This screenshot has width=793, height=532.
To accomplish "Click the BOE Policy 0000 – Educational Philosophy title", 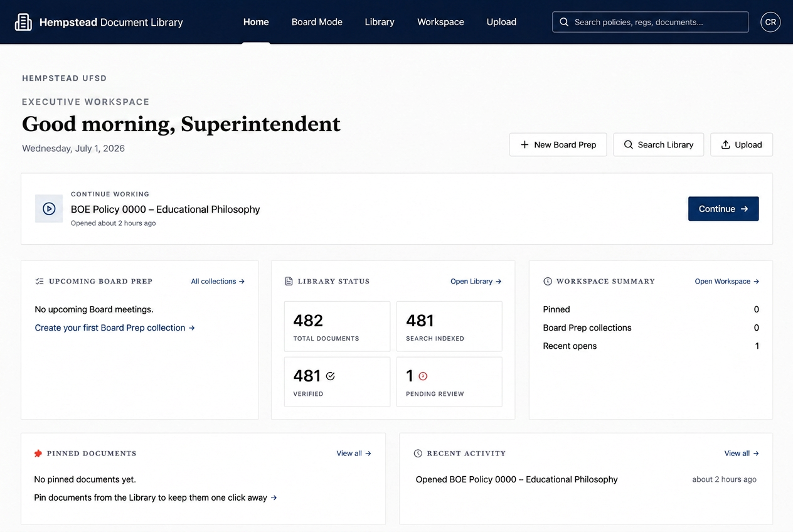I will click(x=165, y=210).
